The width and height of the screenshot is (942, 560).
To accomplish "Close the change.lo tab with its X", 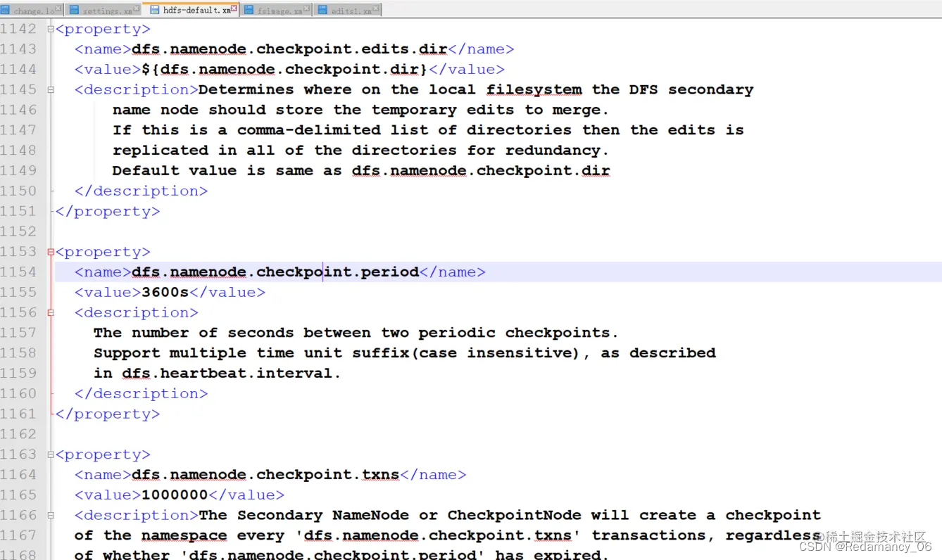I will (58, 8).
